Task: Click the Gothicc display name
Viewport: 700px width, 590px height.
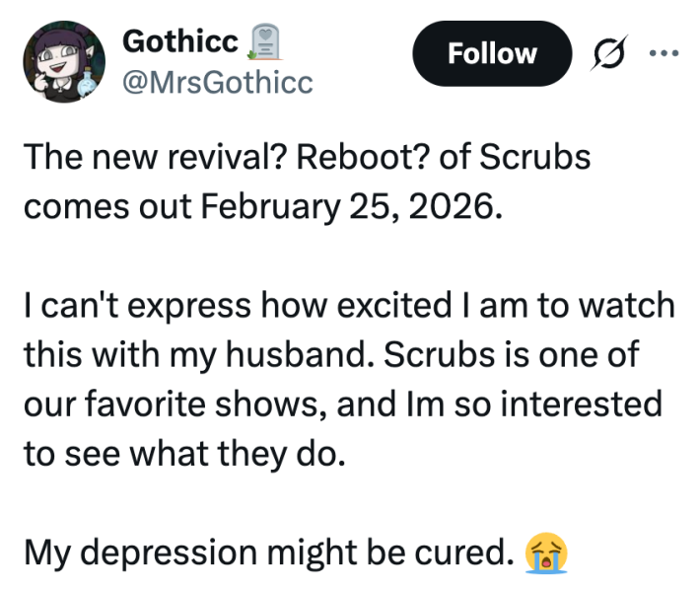Action: point(179,40)
